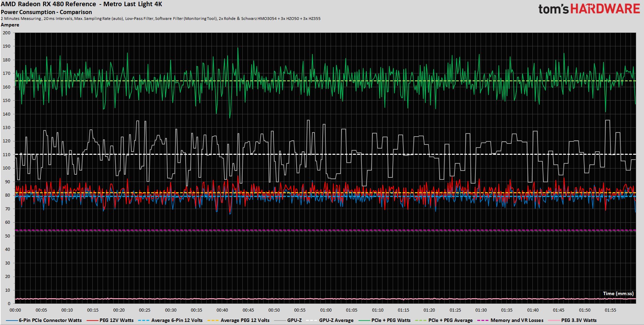
Task: Click the '50' vertical axis label
Action: pos(8,236)
